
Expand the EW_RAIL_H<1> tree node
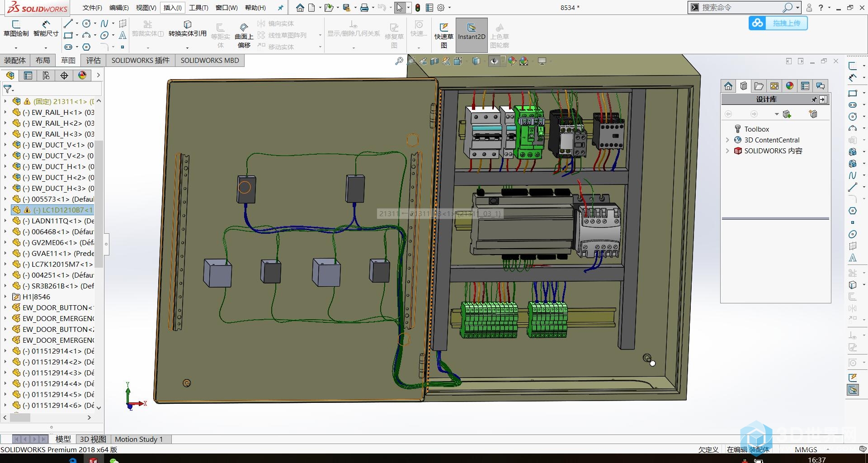(x=5, y=112)
